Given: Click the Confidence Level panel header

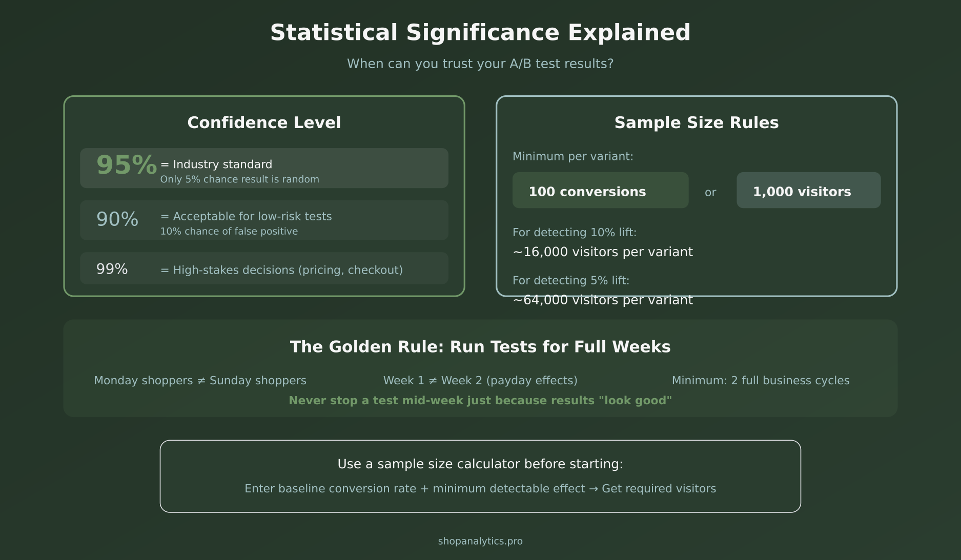Looking at the screenshot, I should (x=264, y=122).
